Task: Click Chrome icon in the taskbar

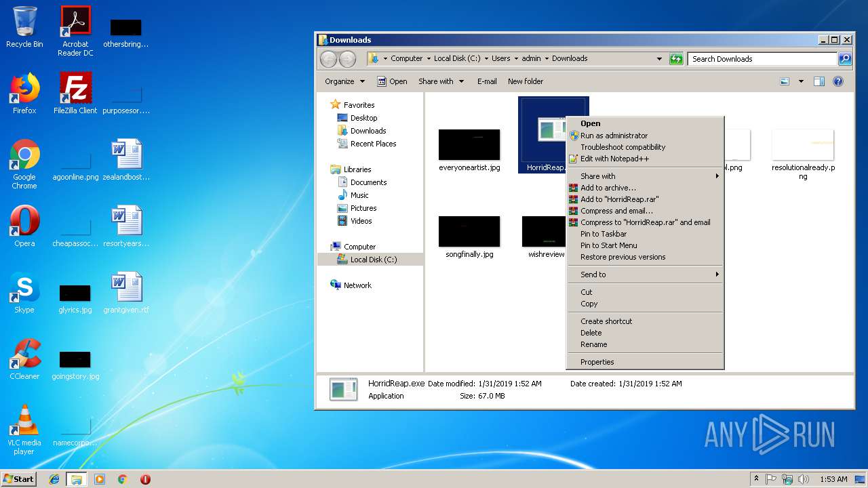Action: click(x=123, y=479)
